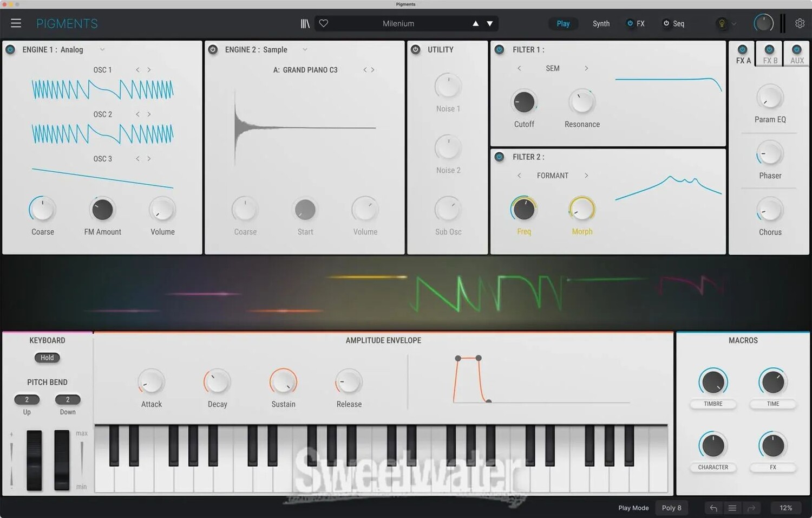812x518 pixels.
Task: Click the Filter 1 Cutoff knob
Action: pos(523,102)
